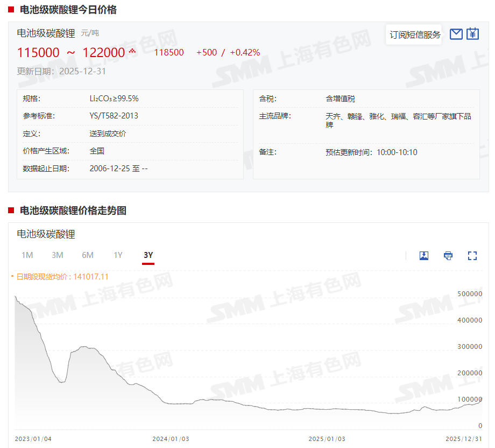
Task: Click the average price value 118500
Action: click(169, 53)
